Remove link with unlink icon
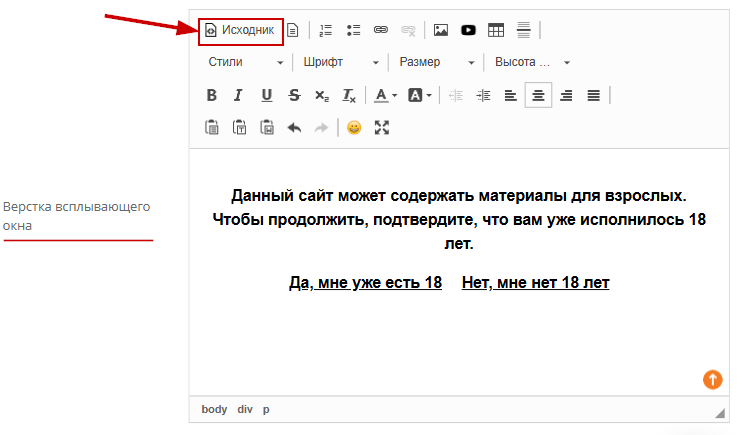The width and height of the screenshot is (740, 435). pyautogui.click(x=408, y=31)
